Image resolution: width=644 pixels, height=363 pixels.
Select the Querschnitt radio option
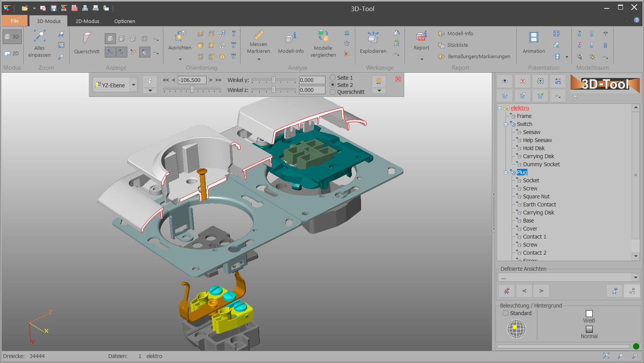coord(333,92)
